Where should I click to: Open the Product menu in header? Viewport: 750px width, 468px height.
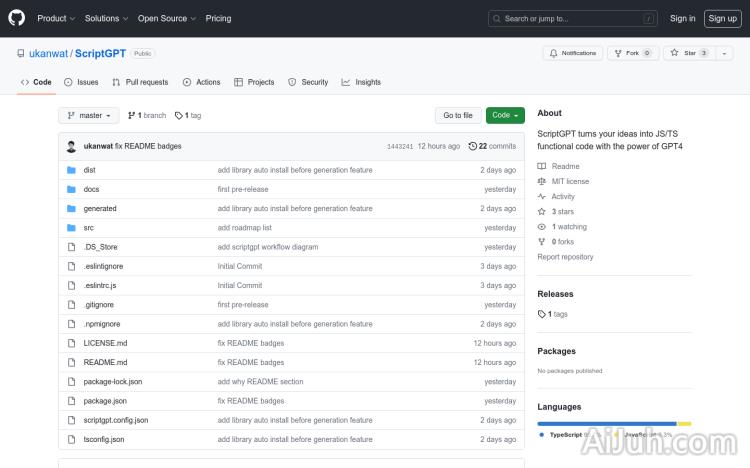click(55, 18)
